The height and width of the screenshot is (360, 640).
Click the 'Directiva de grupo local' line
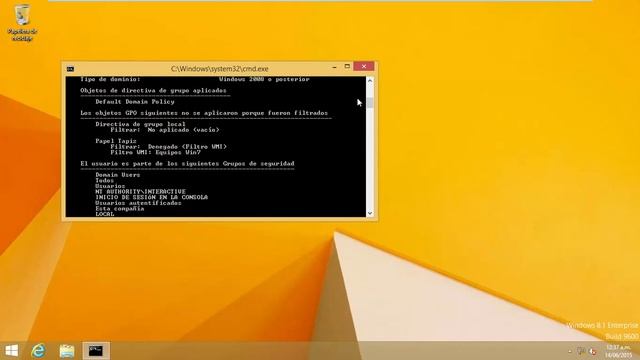[140, 124]
